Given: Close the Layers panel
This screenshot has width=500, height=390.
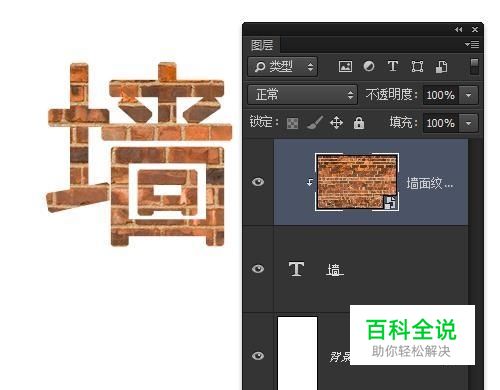Looking at the screenshot, I should (x=475, y=30).
